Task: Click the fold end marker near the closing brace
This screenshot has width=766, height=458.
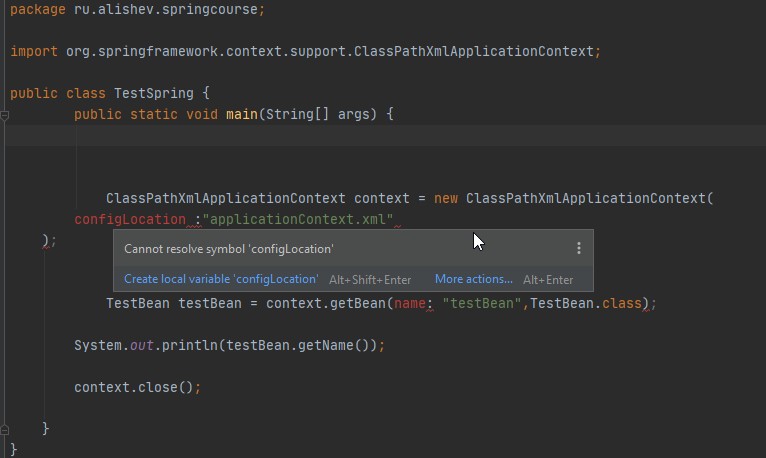Action: click(x=4, y=430)
